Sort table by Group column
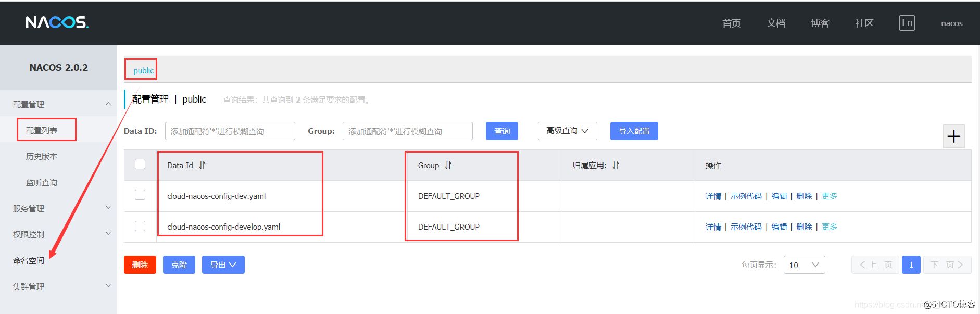This screenshot has width=980, height=314. pyautogui.click(x=448, y=166)
